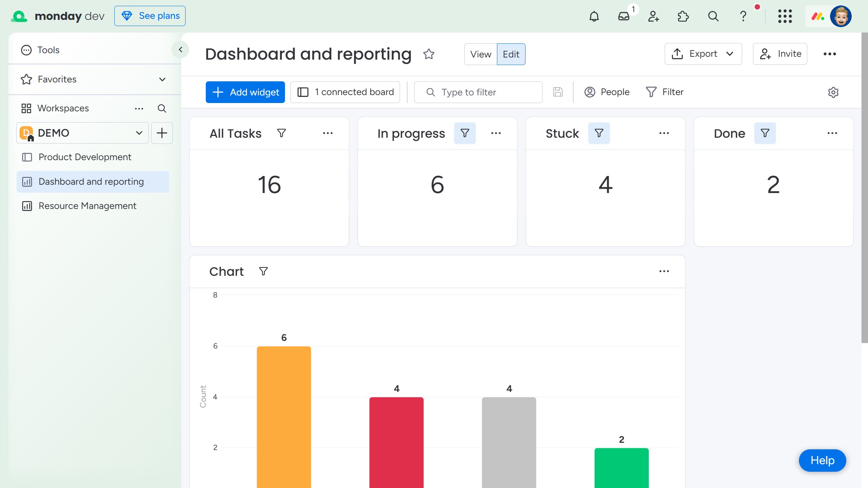This screenshot has height=488, width=868.
Task: Click the red chart bar
Action: pyautogui.click(x=396, y=442)
